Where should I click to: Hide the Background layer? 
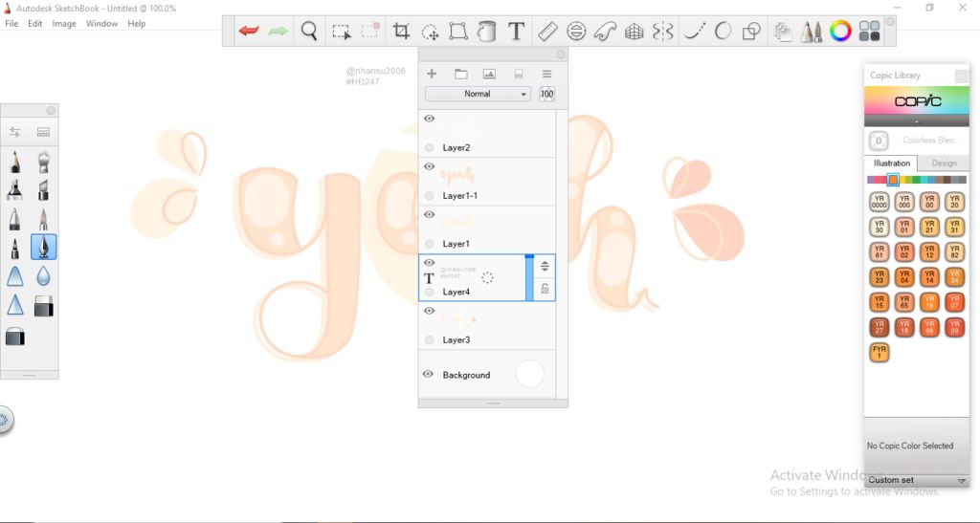point(428,375)
